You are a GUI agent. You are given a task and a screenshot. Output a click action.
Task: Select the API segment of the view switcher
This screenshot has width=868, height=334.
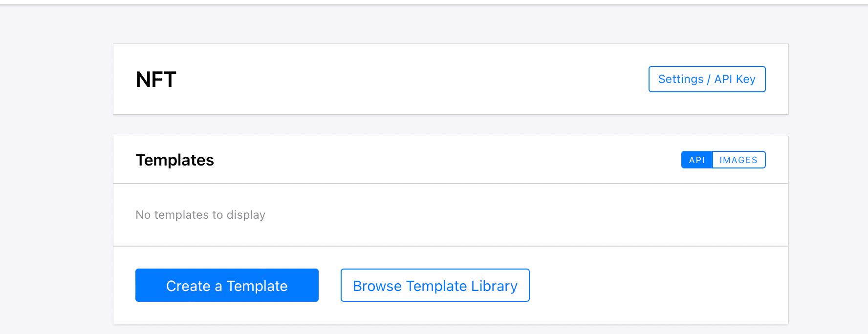[x=697, y=160]
